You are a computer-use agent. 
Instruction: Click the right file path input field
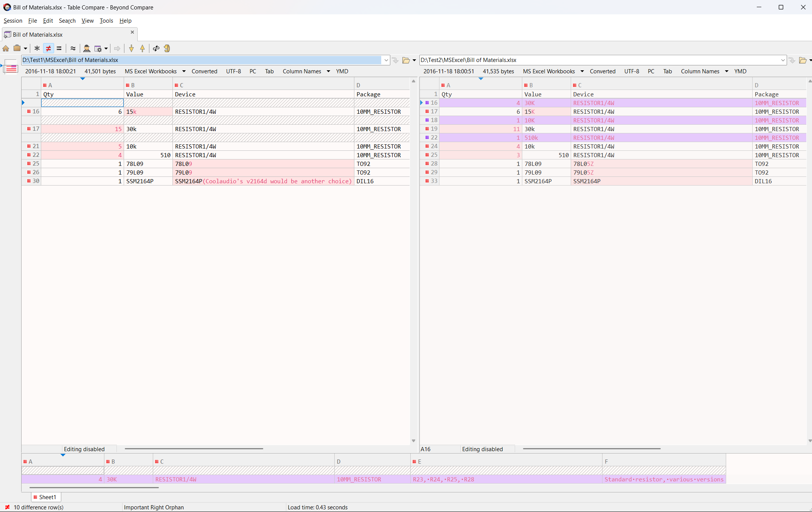(x=599, y=60)
